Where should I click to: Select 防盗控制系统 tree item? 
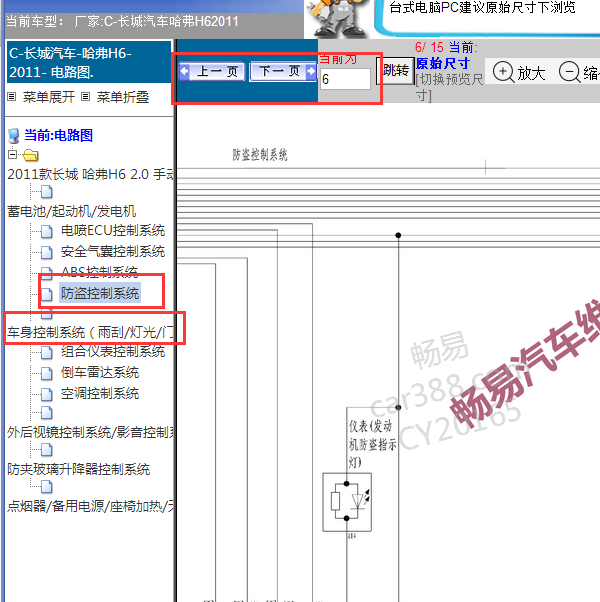(100, 293)
